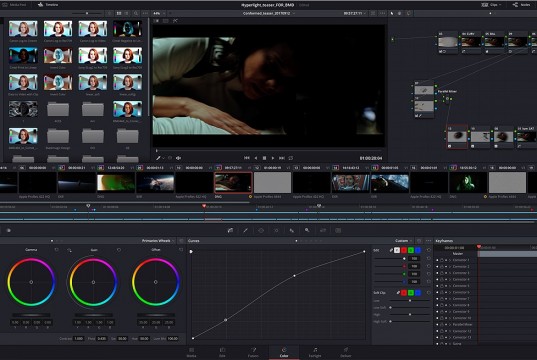Click the palette icon at far left of toolbar

point(9,231)
